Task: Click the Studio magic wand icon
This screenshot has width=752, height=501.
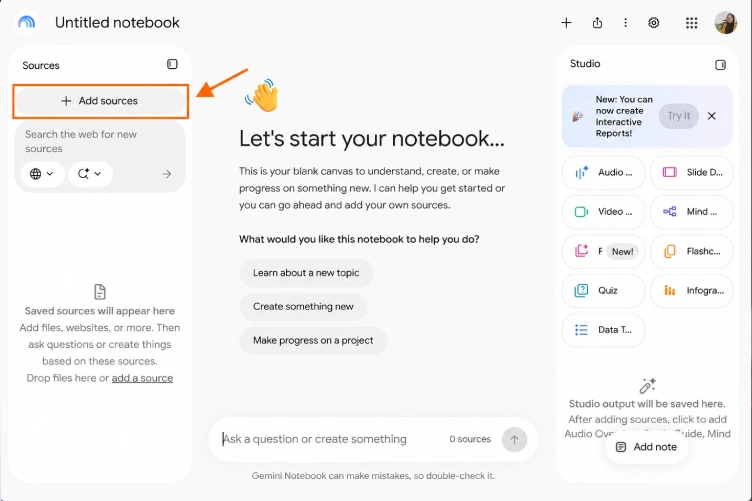Action: click(647, 385)
